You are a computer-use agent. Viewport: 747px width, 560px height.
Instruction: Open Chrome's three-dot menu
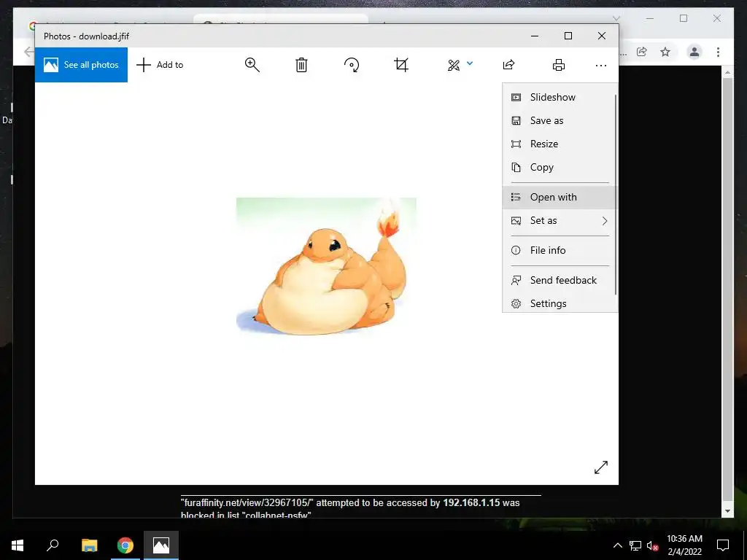coord(718,52)
